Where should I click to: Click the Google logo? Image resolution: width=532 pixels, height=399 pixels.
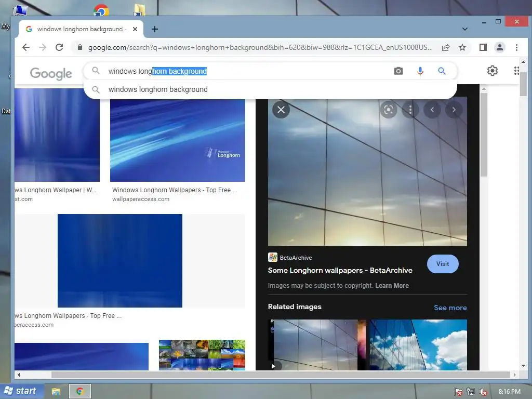[51, 73]
